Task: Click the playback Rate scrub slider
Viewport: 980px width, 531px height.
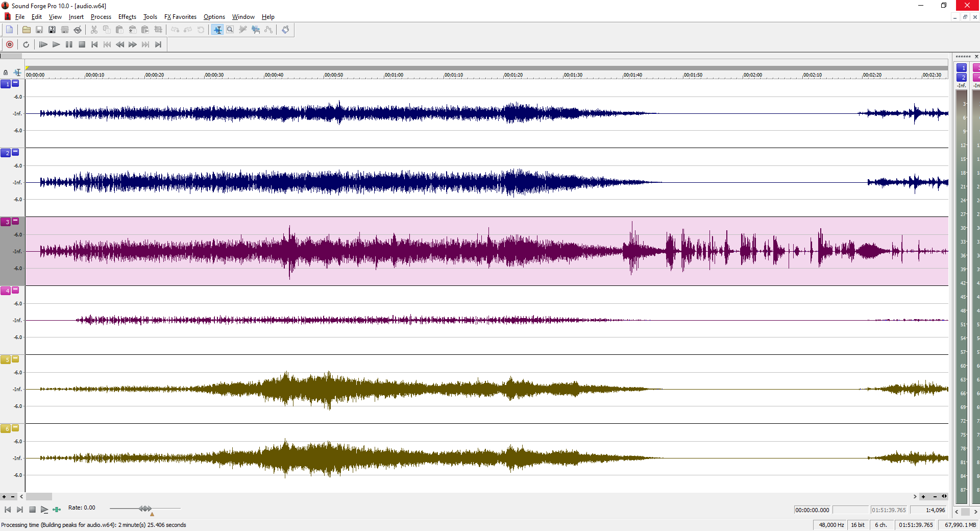Action: (145, 509)
